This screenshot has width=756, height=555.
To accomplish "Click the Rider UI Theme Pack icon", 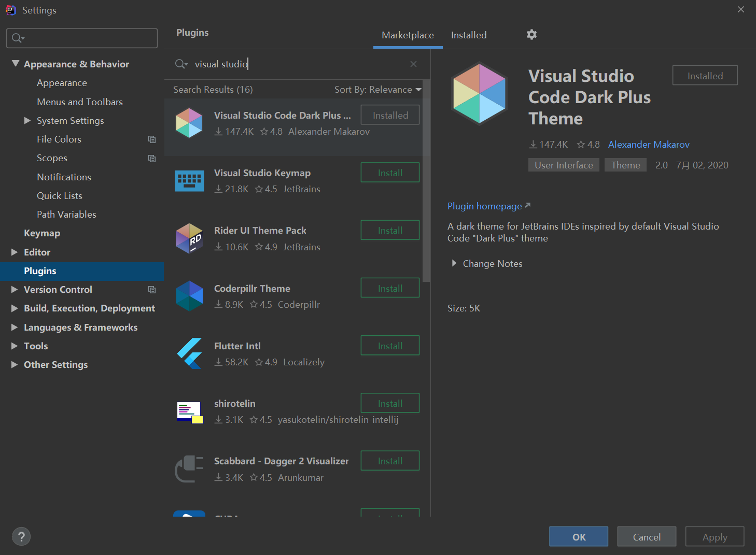I will tap(189, 238).
